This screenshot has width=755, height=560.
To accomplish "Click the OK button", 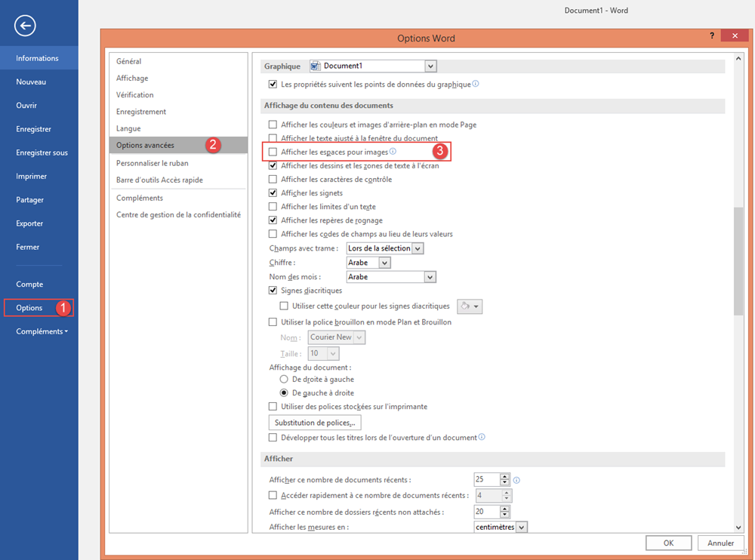I will (668, 543).
